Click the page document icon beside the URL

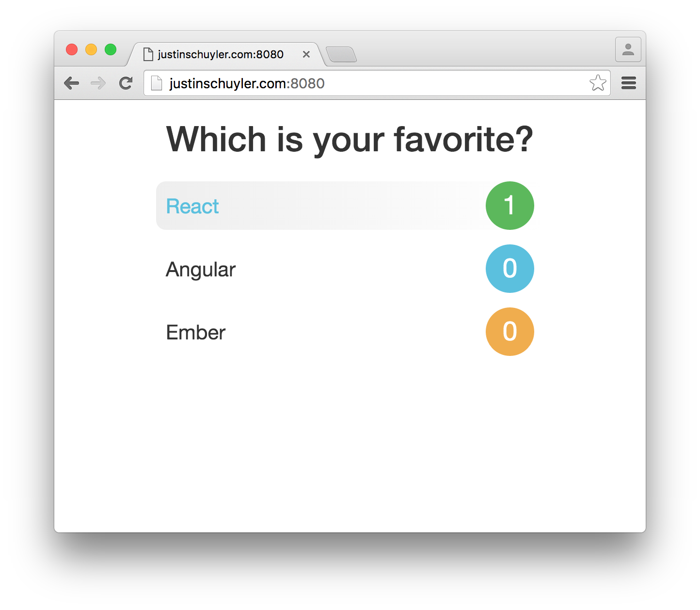pos(156,83)
